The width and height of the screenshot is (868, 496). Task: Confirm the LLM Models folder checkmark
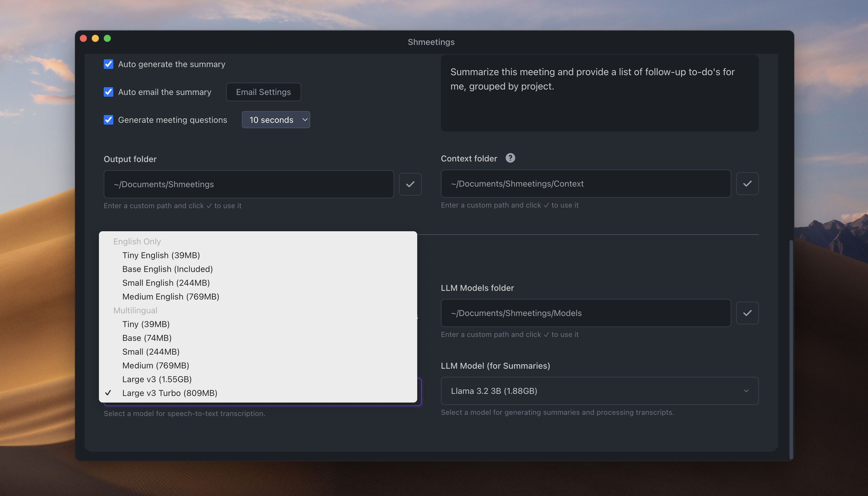click(x=747, y=313)
